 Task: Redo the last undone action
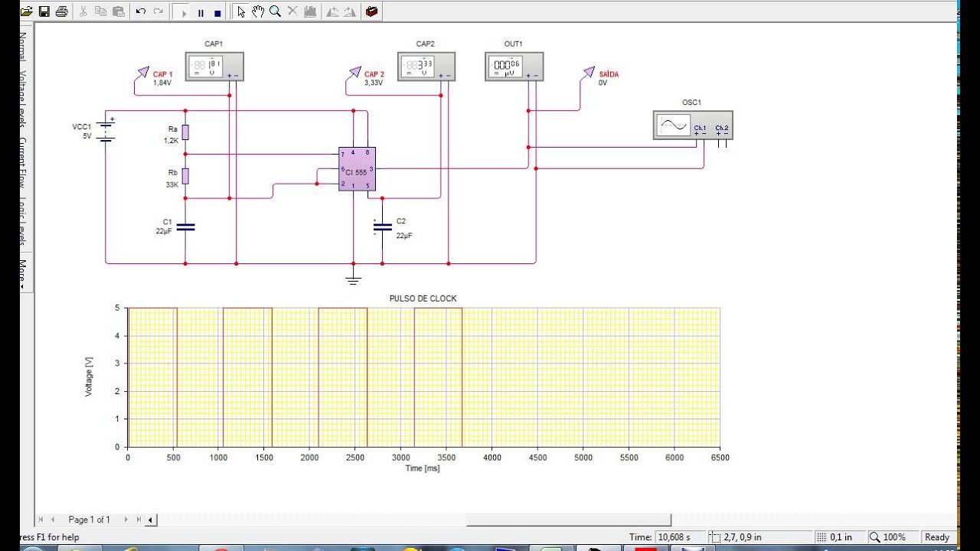[x=158, y=11]
